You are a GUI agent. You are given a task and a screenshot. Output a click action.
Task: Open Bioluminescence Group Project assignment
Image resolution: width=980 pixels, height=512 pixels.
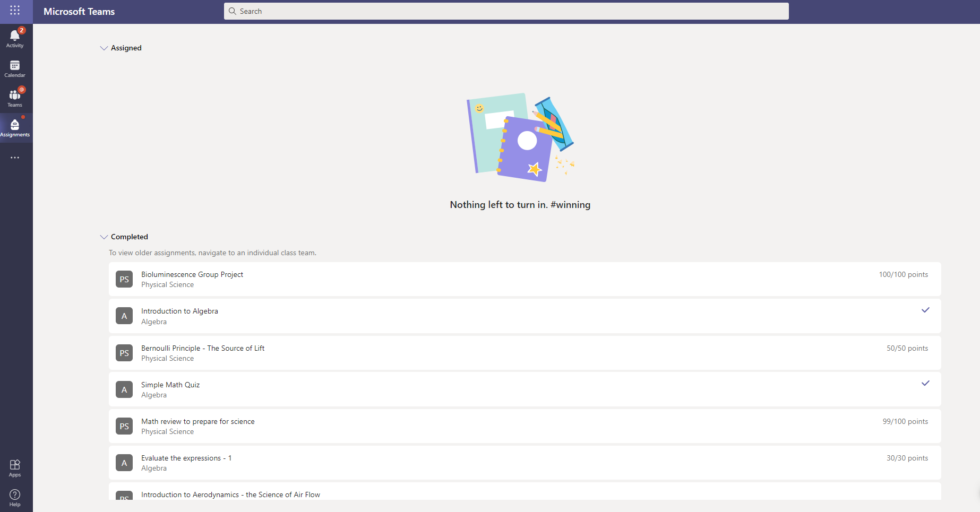click(525, 279)
